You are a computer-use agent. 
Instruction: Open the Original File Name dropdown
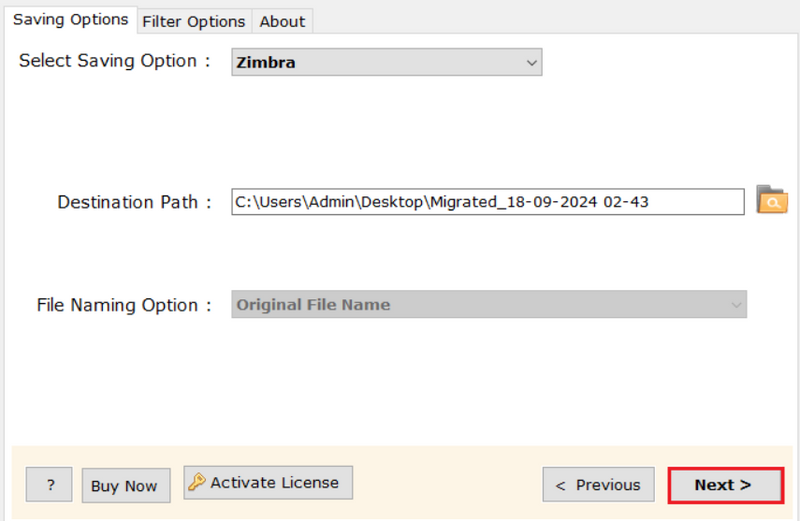pos(489,305)
